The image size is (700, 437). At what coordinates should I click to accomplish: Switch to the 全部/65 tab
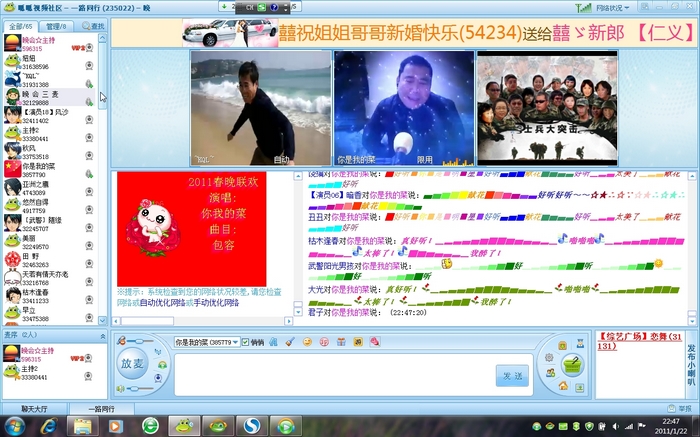tap(21, 26)
